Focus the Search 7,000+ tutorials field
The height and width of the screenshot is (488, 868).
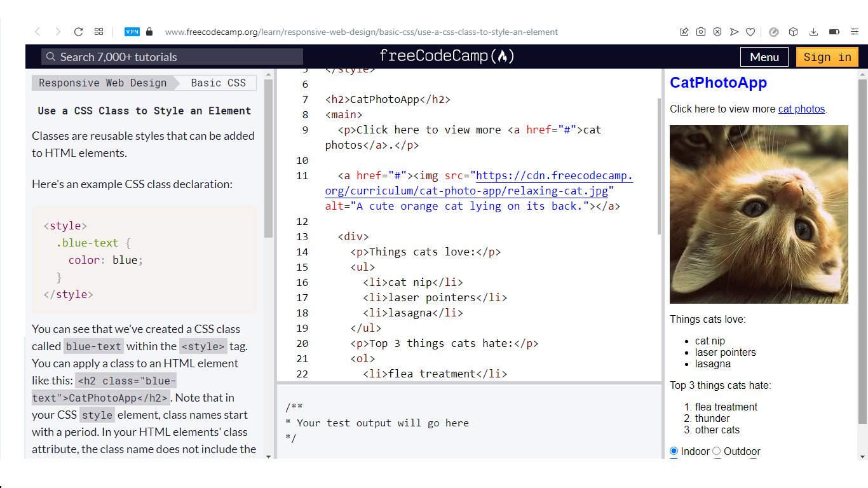click(172, 57)
